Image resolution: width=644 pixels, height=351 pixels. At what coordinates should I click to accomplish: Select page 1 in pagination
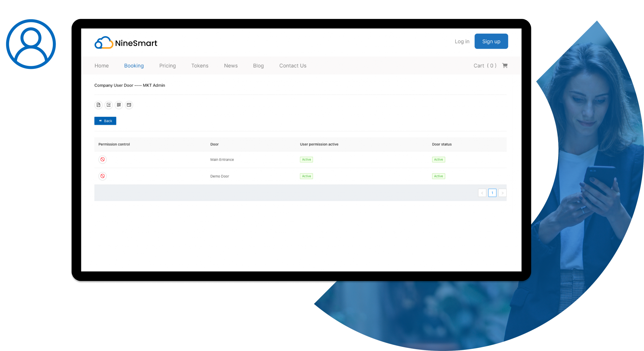tap(492, 193)
